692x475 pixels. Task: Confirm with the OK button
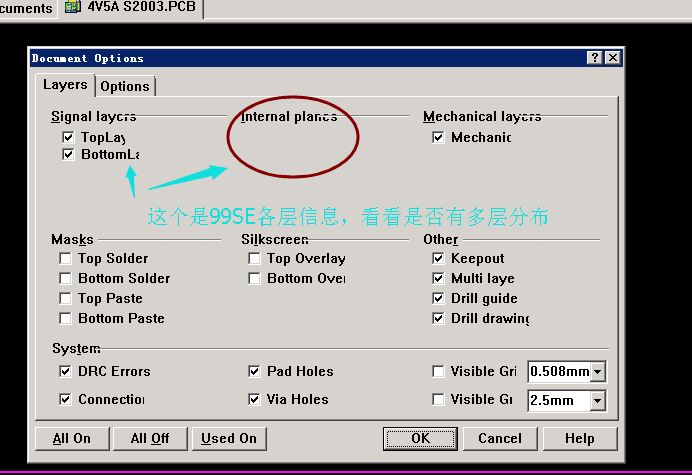[x=420, y=438]
